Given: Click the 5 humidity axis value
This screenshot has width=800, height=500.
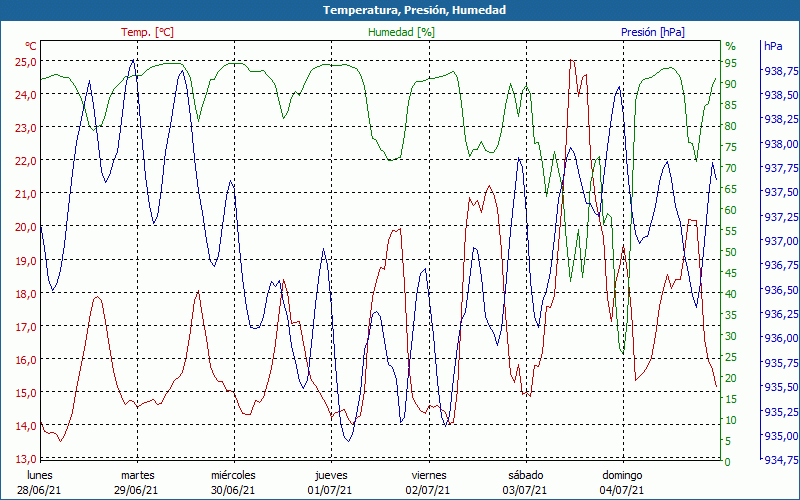Looking at the screenshot, I should coord(728,441).
